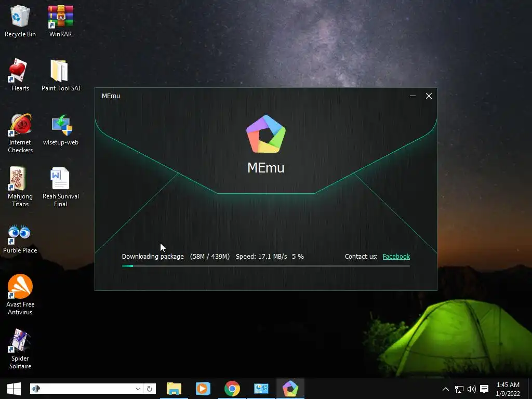The width and height of the screenshot is (532, 399).
Task: Minimize the MEmu installer window
Action: click(413, 96)
